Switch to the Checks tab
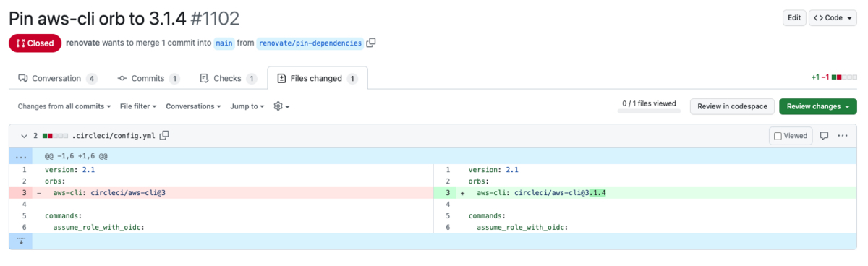This screenshot has width=868, height=266. 229,78
